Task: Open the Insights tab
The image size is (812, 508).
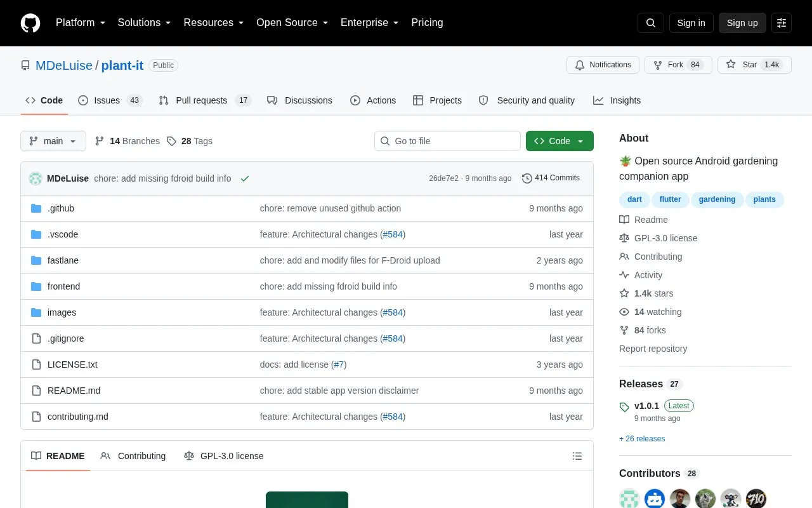Action: 617,100
